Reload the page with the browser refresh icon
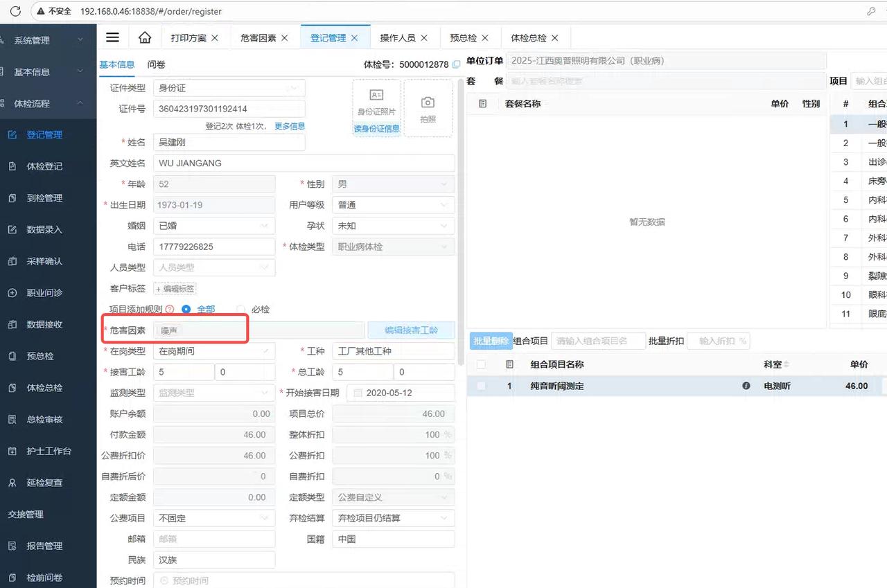 coord(15,12)
